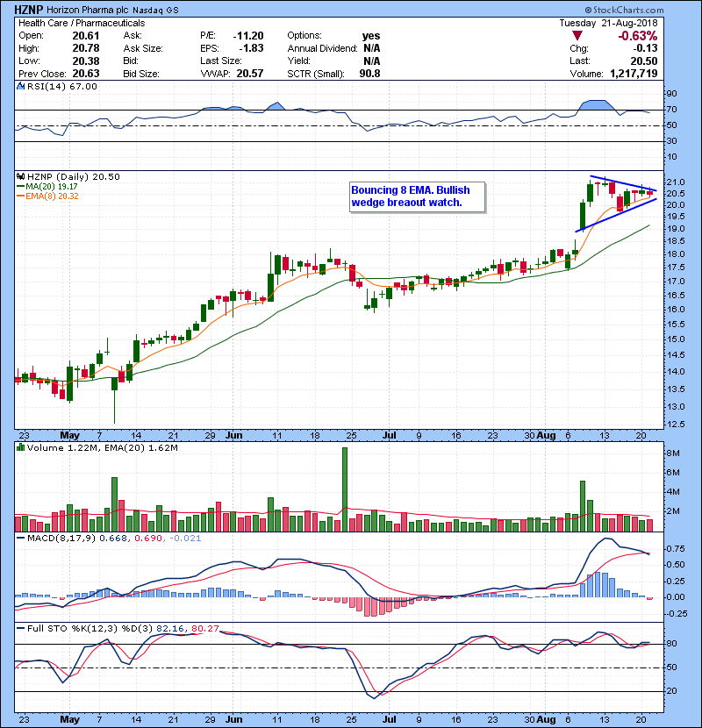This screenshot has width=702, height=728.
Task: Click the Volume 1.22M, EMA(20) 1.62M label
Action: (x=102, y=447)
